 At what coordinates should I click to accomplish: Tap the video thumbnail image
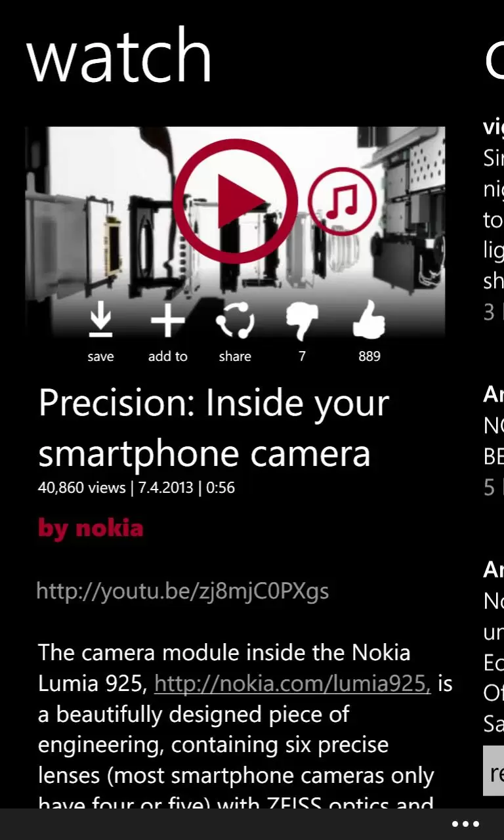[235, 233]
